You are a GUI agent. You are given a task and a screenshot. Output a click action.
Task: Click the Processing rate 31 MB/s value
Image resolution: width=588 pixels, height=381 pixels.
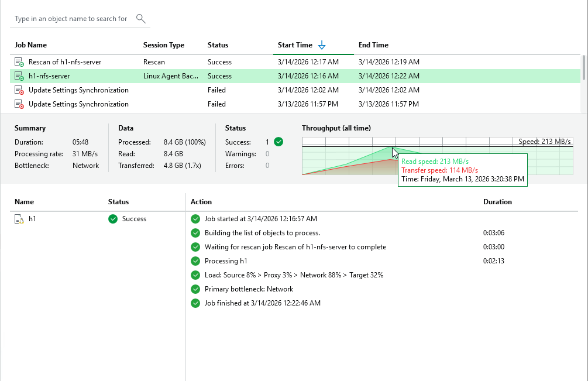[85, 154]
